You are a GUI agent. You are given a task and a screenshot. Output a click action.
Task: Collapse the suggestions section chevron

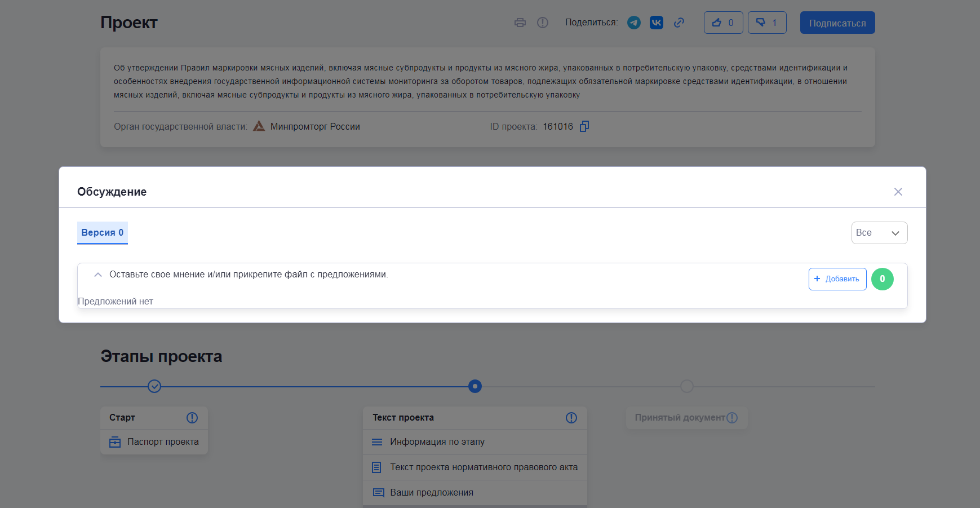tap(98, 275)
